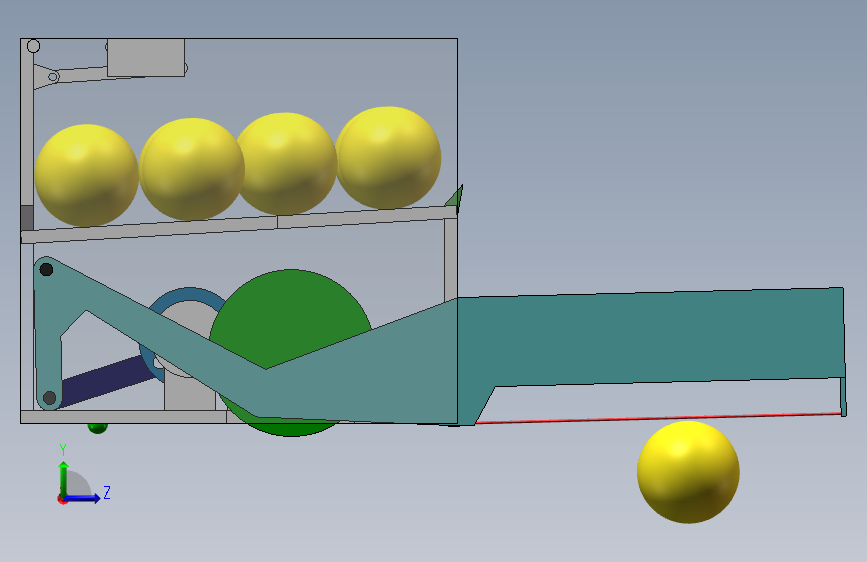
Task: Select the third yellow ball from the left
Action: point(286,164)
